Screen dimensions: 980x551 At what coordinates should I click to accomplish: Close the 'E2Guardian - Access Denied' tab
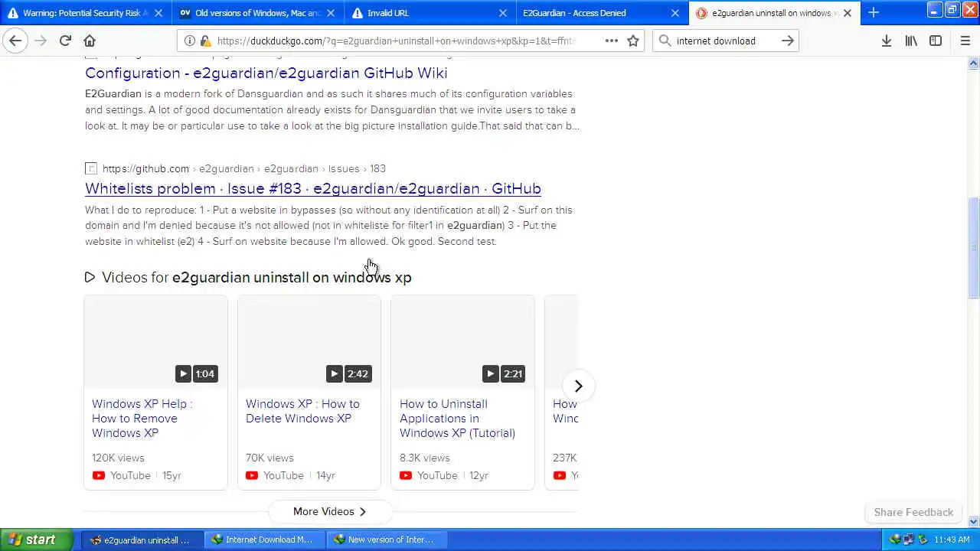[675, 13]
